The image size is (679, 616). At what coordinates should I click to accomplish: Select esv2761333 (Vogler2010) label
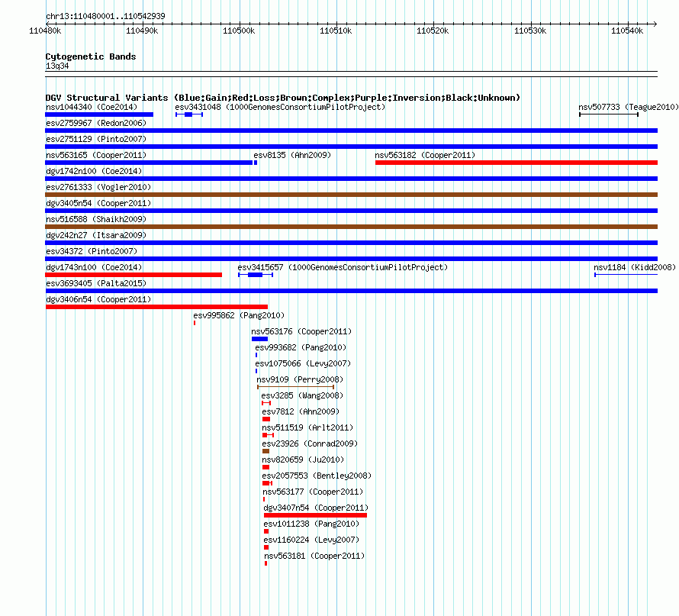click(x=98, y=187)
